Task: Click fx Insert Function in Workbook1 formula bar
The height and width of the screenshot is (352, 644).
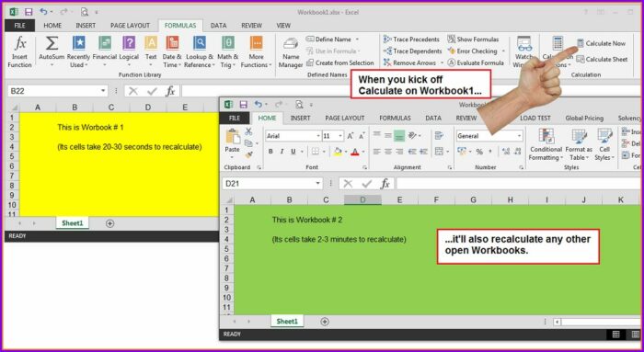Action: [x=170, y=91]
